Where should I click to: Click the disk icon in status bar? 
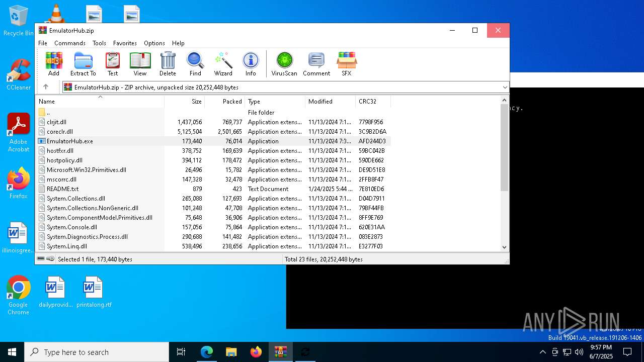point(41,259)
